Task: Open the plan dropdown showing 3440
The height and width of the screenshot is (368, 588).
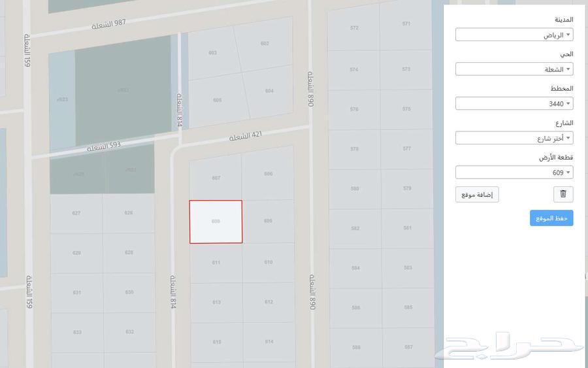Action: click(514, 103)
